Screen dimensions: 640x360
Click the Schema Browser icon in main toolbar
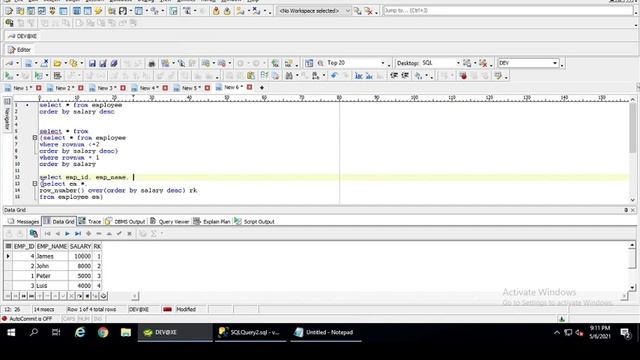[x=20, y=11]
